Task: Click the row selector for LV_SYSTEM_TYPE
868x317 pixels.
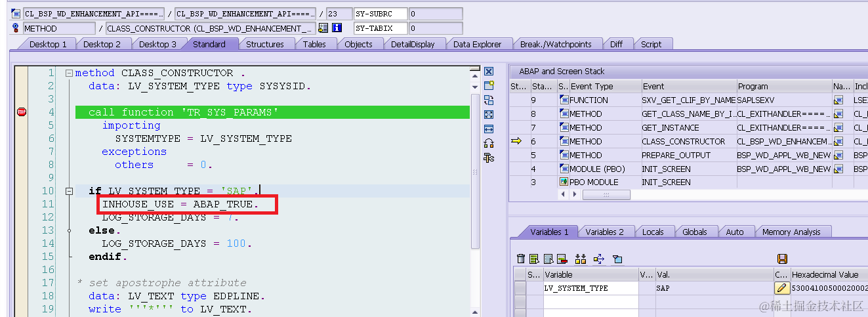Action: pyautogui.click(x=520, y=288)
